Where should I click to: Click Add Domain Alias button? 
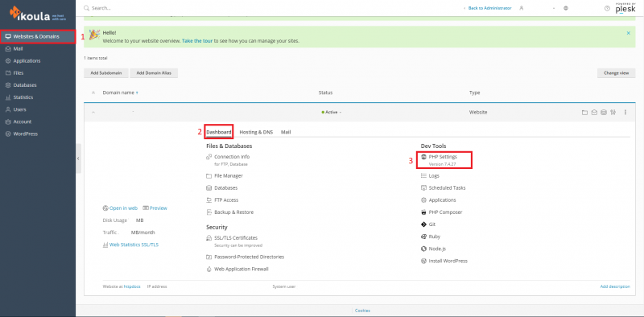154,73
